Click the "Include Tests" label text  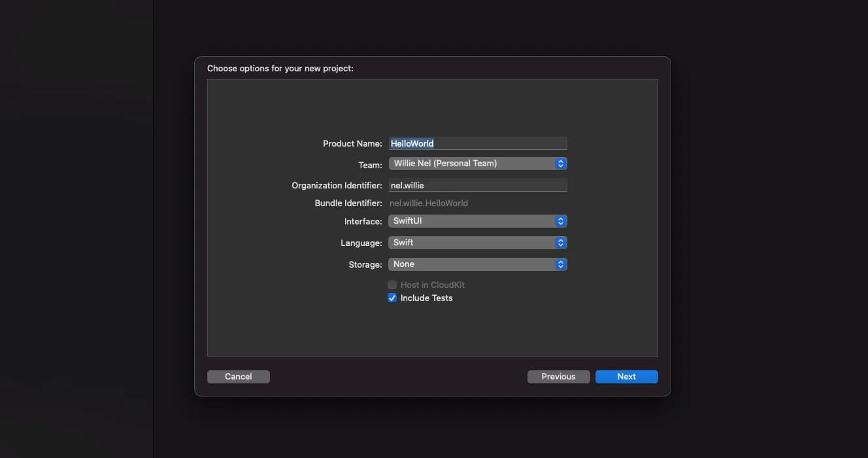coord(426,298)
